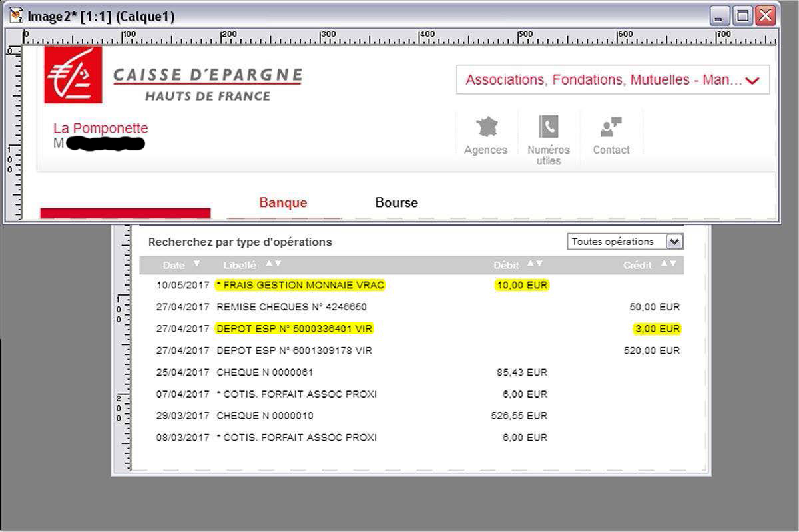Viewport: 799px width, 532px height.
Task: Sort by Date using its arrow
Action: (196, 264)
